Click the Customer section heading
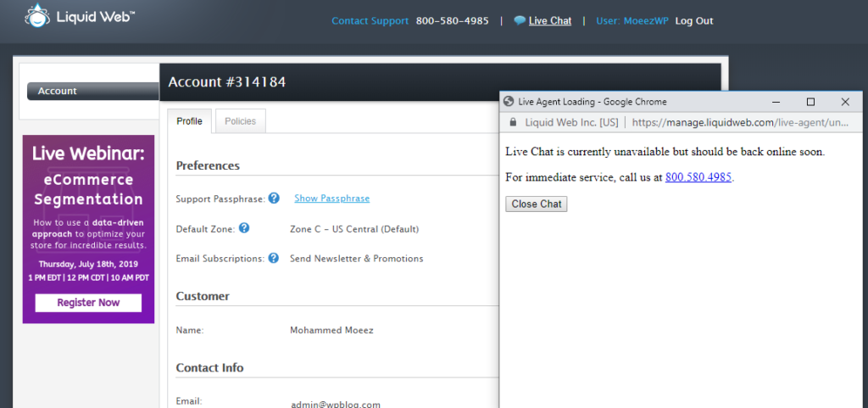The height and width of the screenshot is (408, 868). click(x=203, y=296)
